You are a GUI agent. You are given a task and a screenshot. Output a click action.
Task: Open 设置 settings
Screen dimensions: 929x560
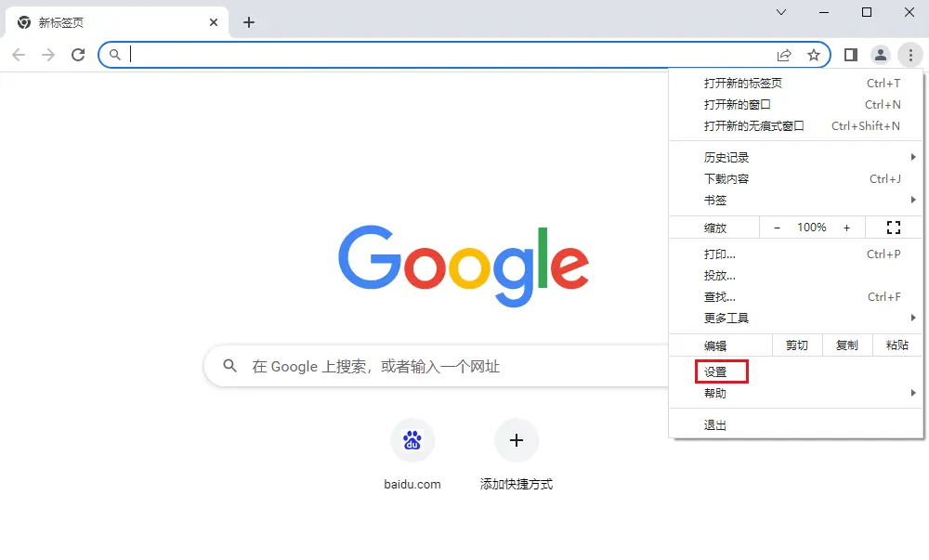pos(796,371)
